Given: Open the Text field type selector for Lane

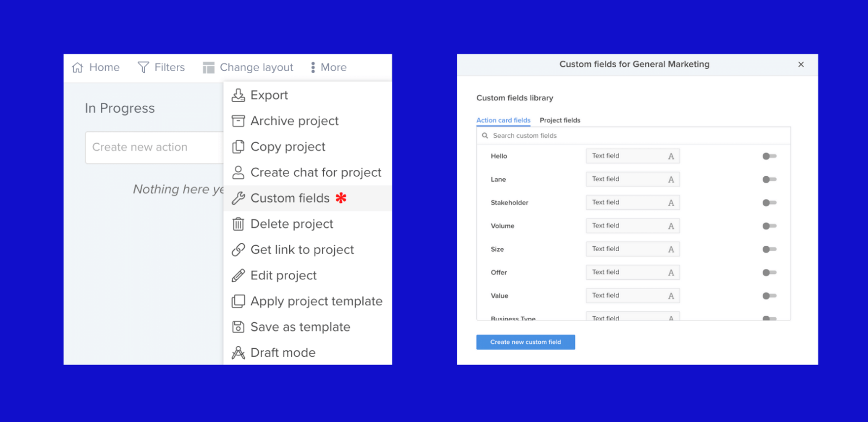Looking at the screenshot, I should (x=632, y=179).
